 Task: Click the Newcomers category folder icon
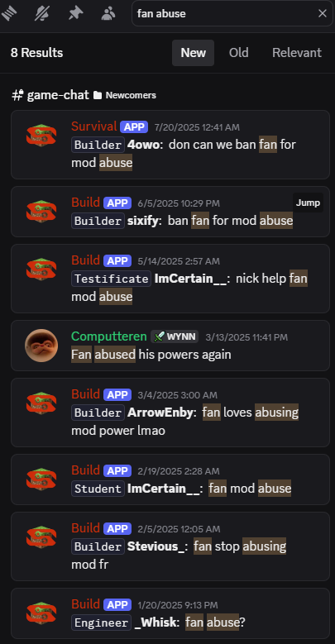(98, 95)
